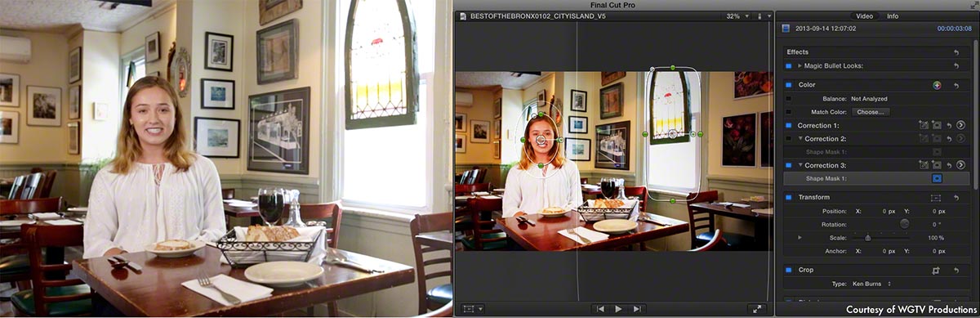Add a color mask to Correction 3

tap(924, 165)
